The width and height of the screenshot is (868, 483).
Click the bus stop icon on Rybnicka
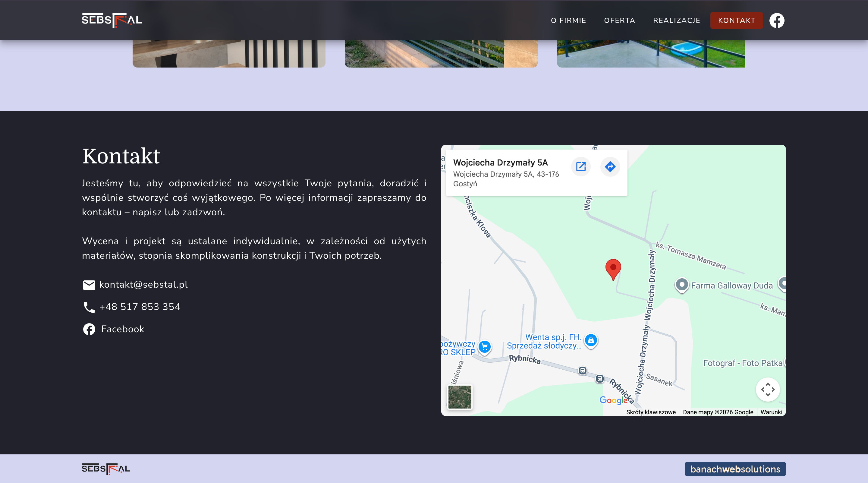coord(583,371)
